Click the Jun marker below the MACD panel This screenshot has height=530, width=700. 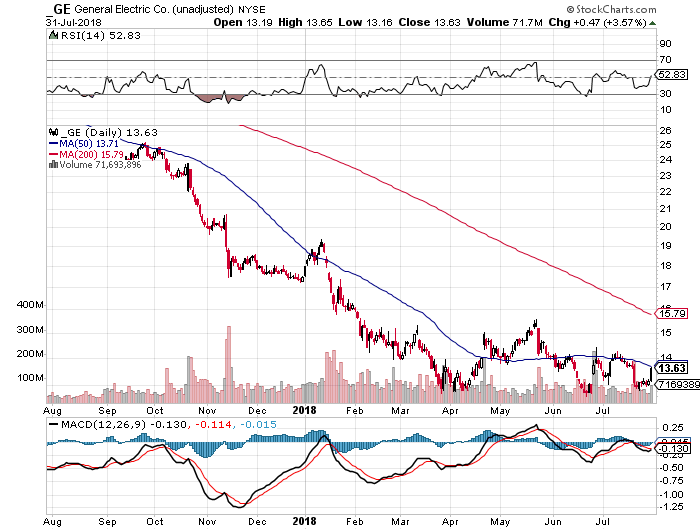click(x=553, y=522)
